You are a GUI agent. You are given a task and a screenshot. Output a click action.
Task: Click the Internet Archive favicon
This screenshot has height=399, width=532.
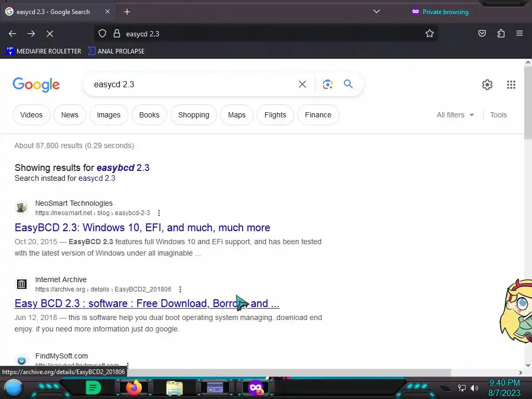(22, 284)
